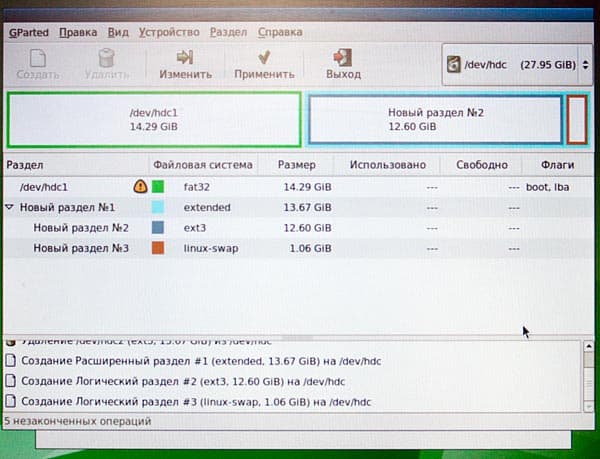Screen dimensions: 600x459
Task: Click the boot, lba flags cell
Action: 548,187
